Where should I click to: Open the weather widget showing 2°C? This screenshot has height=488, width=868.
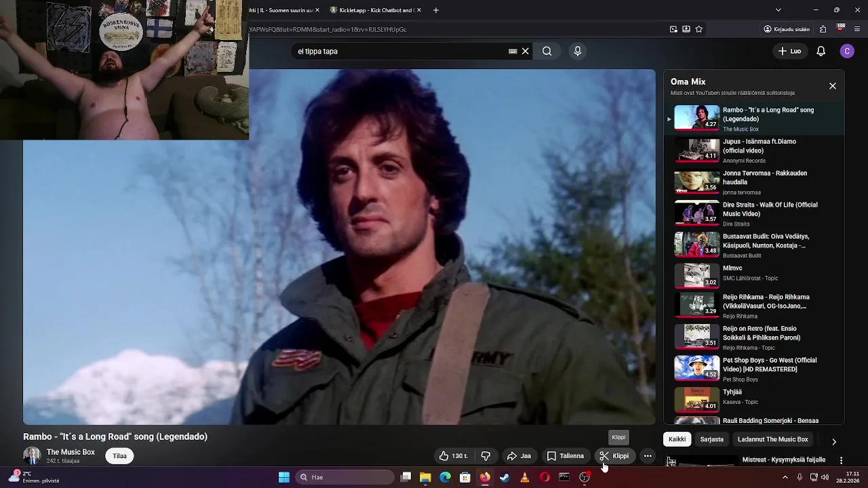(33, 477)
